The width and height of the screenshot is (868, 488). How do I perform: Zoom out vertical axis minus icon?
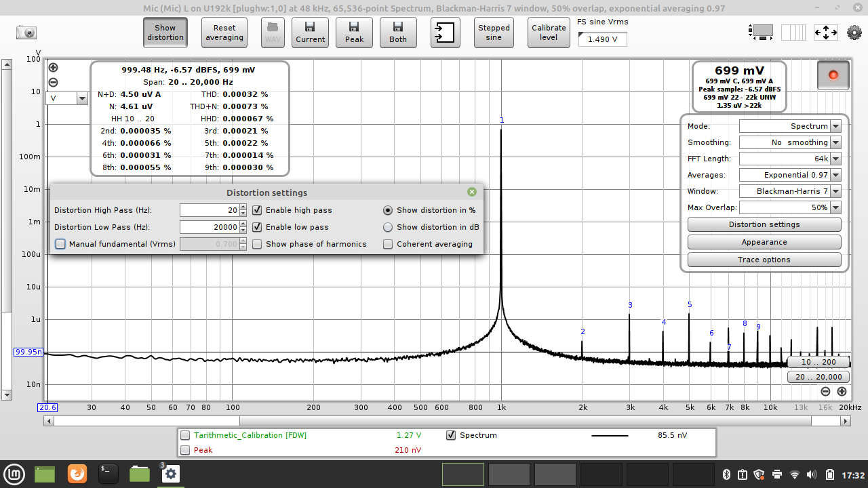click(x=54, y=82)
